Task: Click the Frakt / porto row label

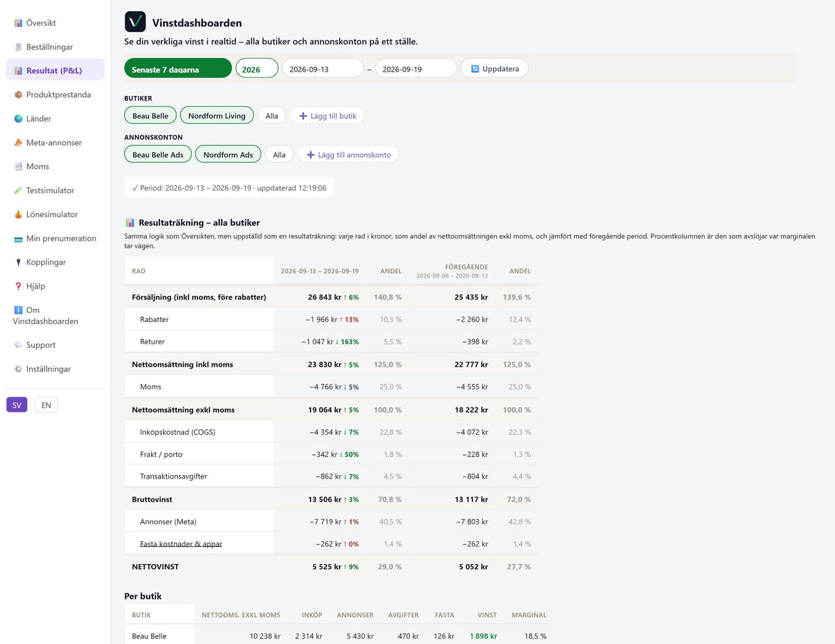Action: 161,454
